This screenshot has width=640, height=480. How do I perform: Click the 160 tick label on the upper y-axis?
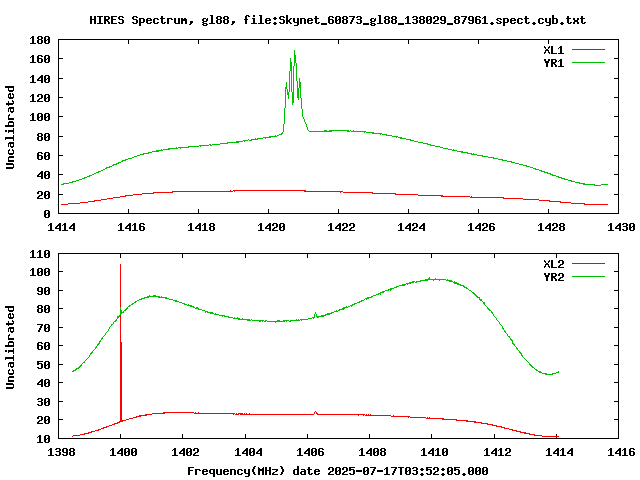[x=40, y=60]
